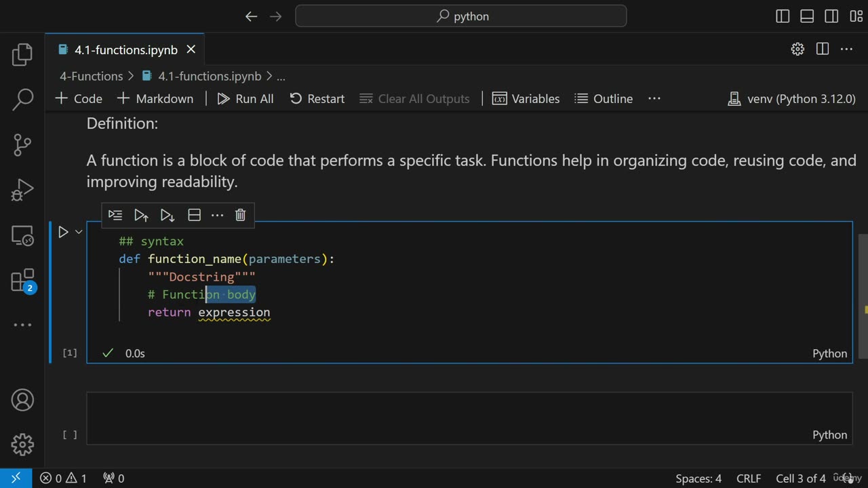Open More Actions ellipsis in editor title
This screenshot has width=868, height=488.
coord(846,49)
